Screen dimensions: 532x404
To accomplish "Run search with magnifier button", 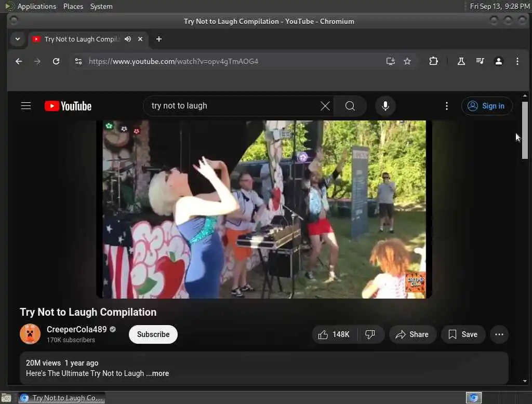I will tap(350, 106).
